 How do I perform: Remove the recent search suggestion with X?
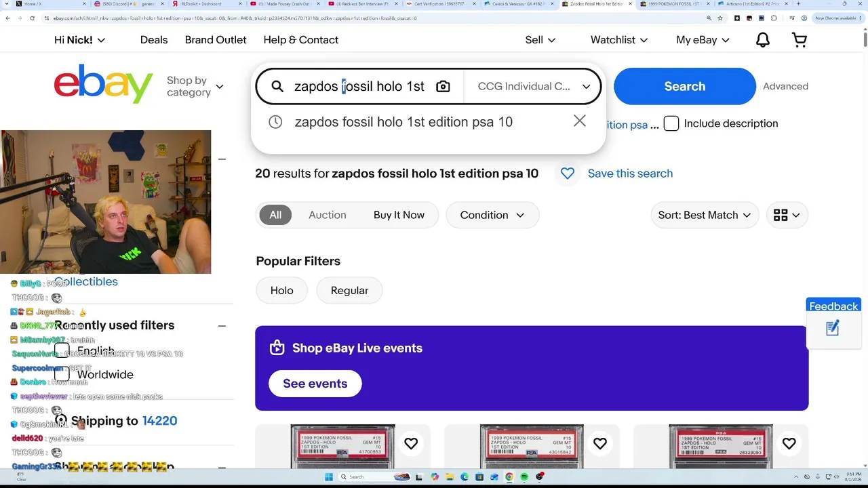[x=579, y=121]
